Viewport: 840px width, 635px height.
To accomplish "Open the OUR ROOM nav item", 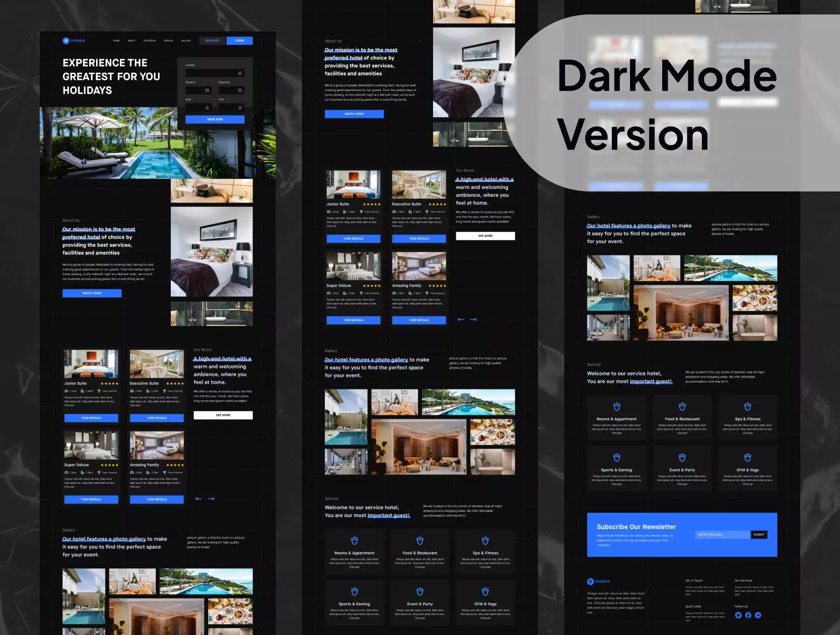I will [x=149, y=41].
